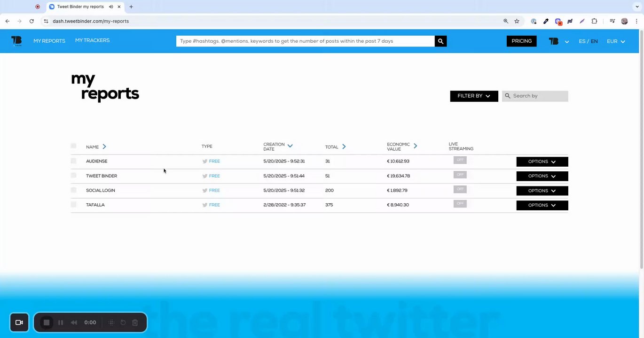Open the FILTER BY dropdown
Screen dimensions: 644x338
(x=474, y=96)
